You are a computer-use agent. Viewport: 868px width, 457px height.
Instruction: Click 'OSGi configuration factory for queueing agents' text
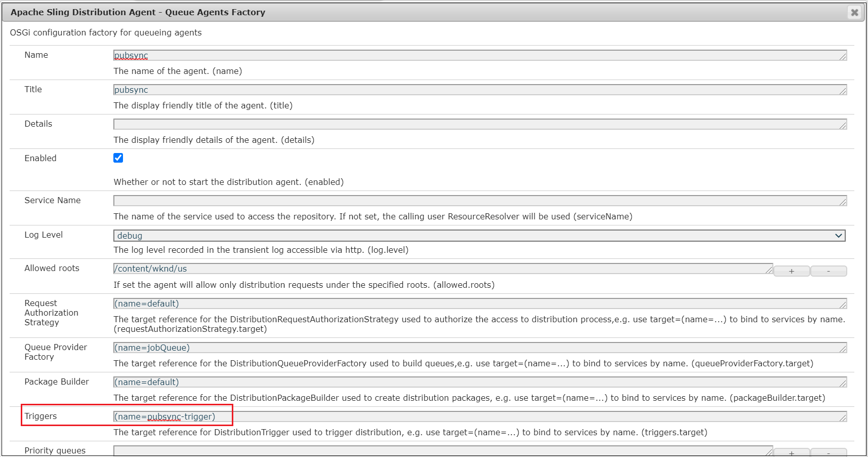tap(106, 32)
